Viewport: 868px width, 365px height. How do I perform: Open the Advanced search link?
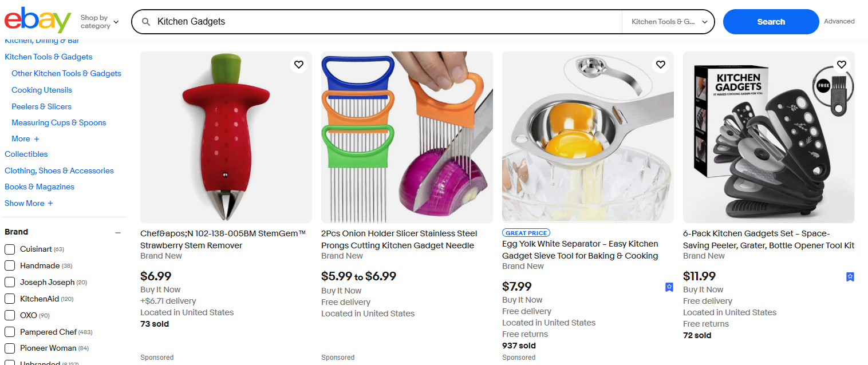click(839, 21)
